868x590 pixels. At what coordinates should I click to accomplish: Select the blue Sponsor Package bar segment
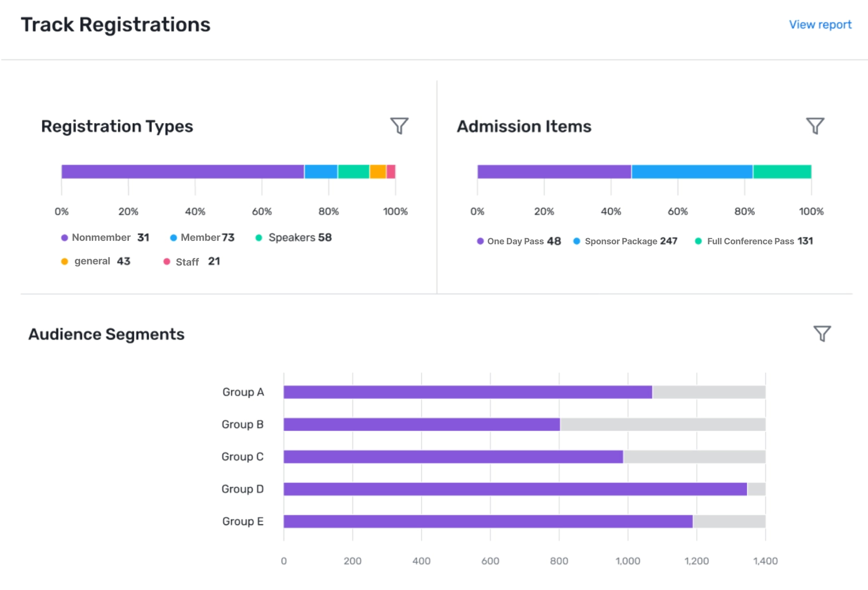[692, 172]
